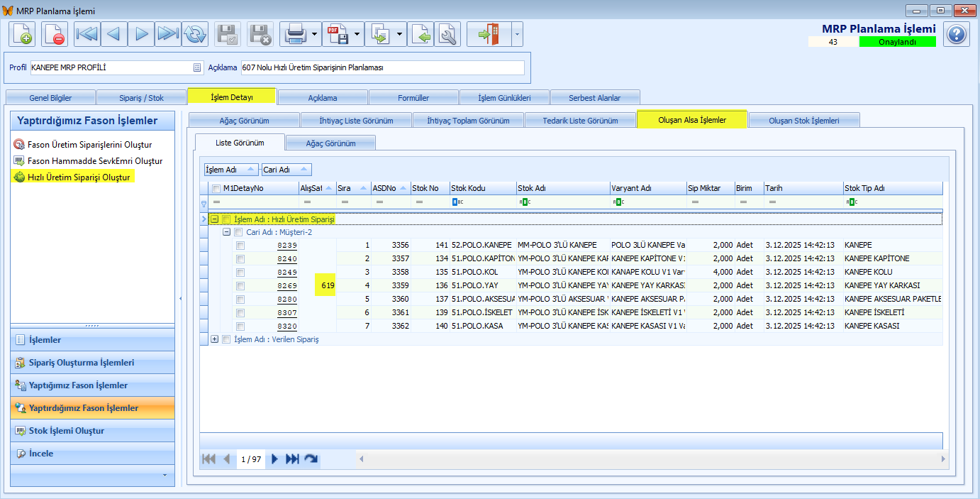The height and width of the screenshot is (499, 980).
Task: Click the new record icon in toolbar
Action: pos(22,34)
